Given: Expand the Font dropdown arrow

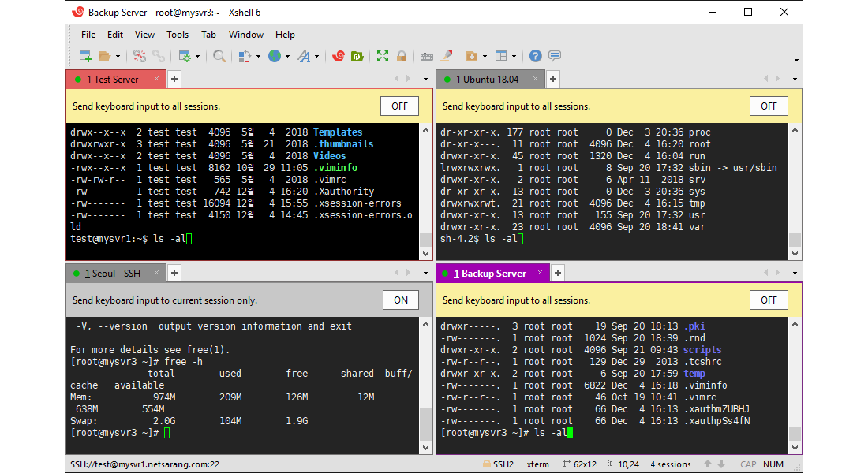Looking at the screenshot, I should click(316, 57).
